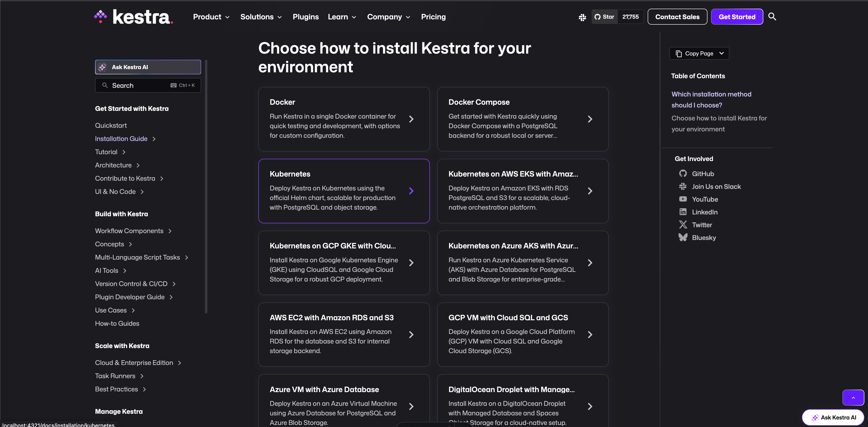Open the Product menu
868x427 pixels.
coord(211,17)
